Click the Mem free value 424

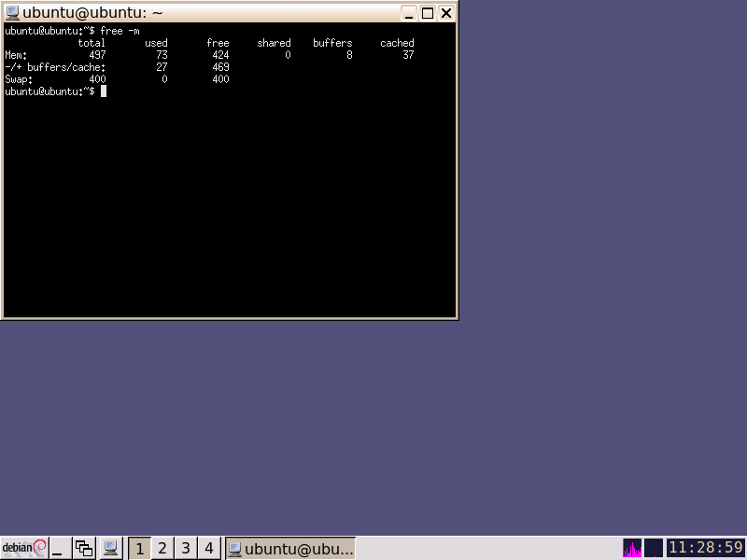pos(220,55)
